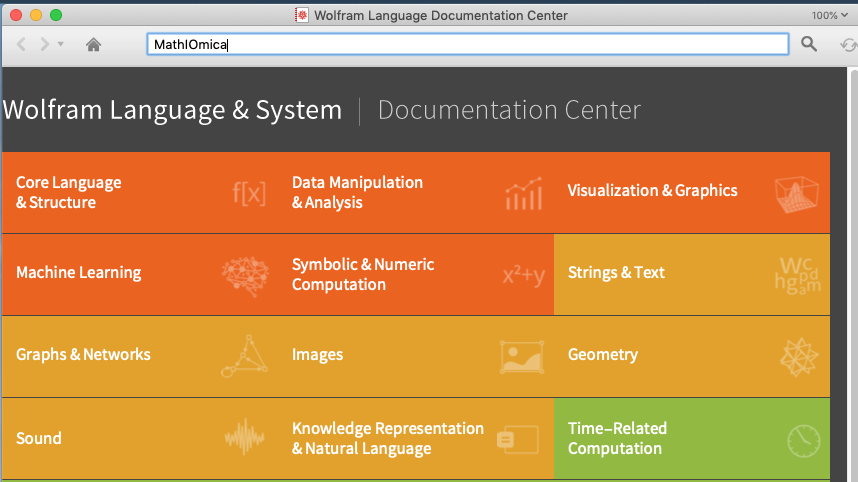Open Strings & Text section
This screenshot has width=858, height=482.
(616, 272)
